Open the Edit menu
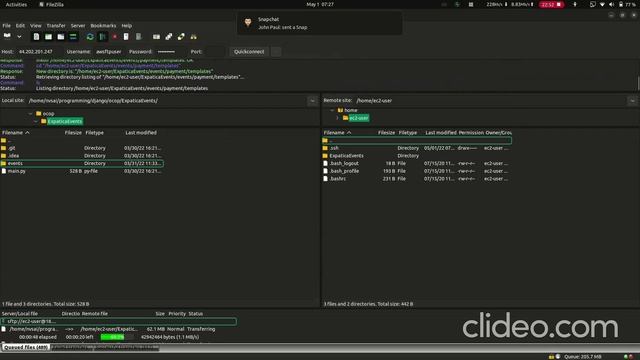 (20, 25)
